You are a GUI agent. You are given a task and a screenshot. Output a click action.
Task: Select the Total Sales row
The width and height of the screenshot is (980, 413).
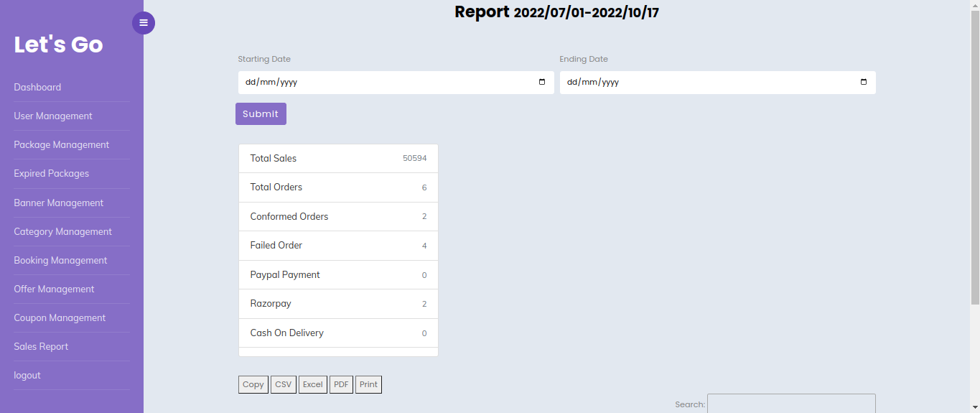tap(338, 158)
